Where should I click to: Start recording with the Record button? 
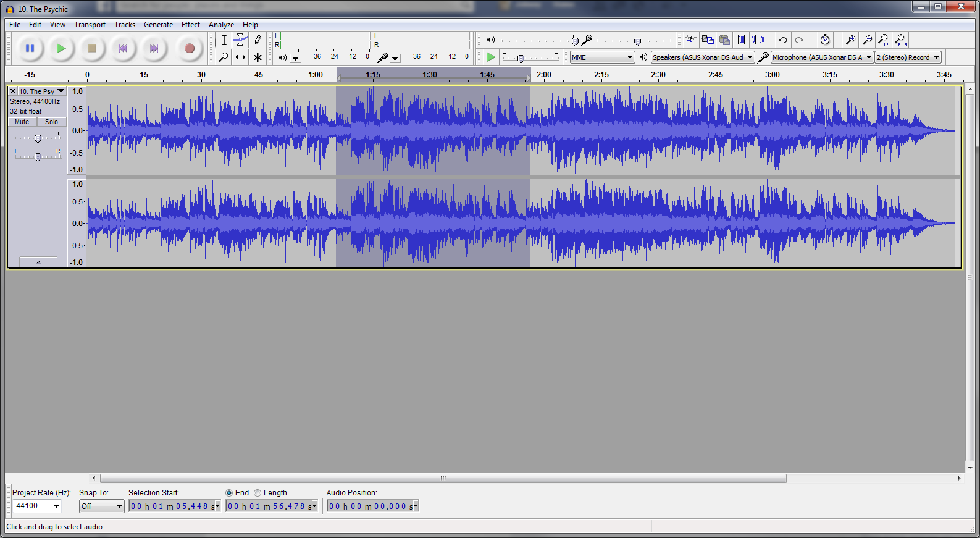tap(190, 48)
